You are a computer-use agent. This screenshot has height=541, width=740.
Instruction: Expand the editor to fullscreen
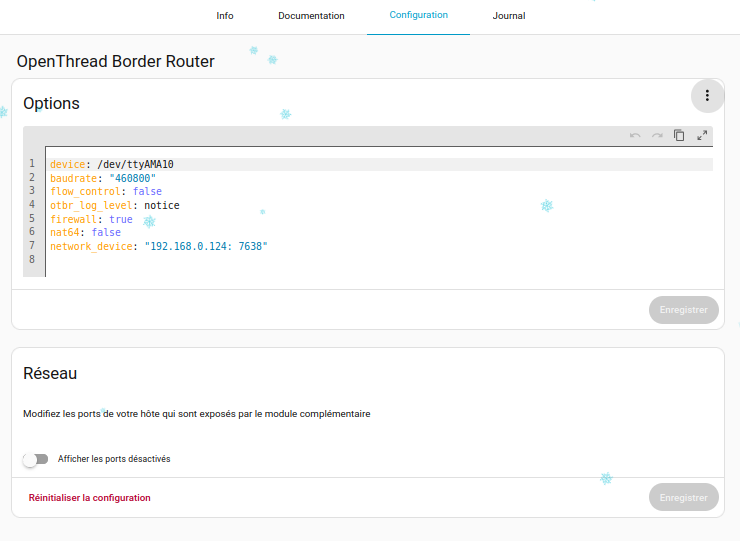[702, 135]
